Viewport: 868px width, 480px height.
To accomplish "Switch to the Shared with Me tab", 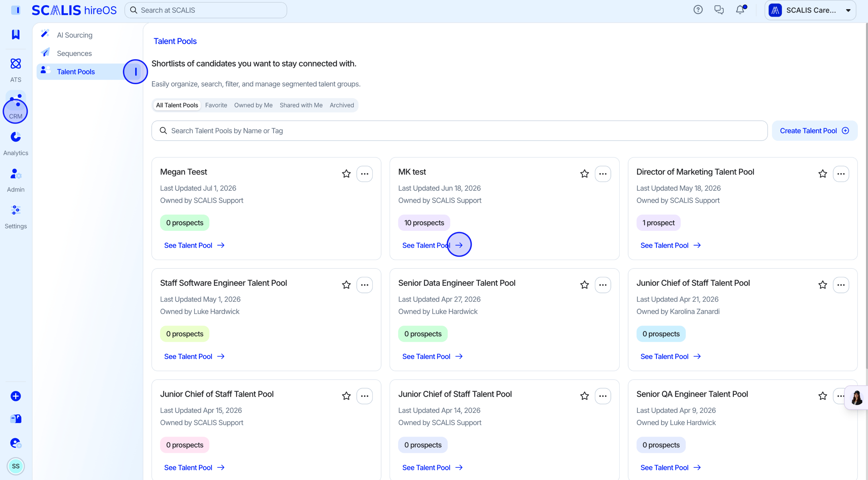I will tap(301, 105).
